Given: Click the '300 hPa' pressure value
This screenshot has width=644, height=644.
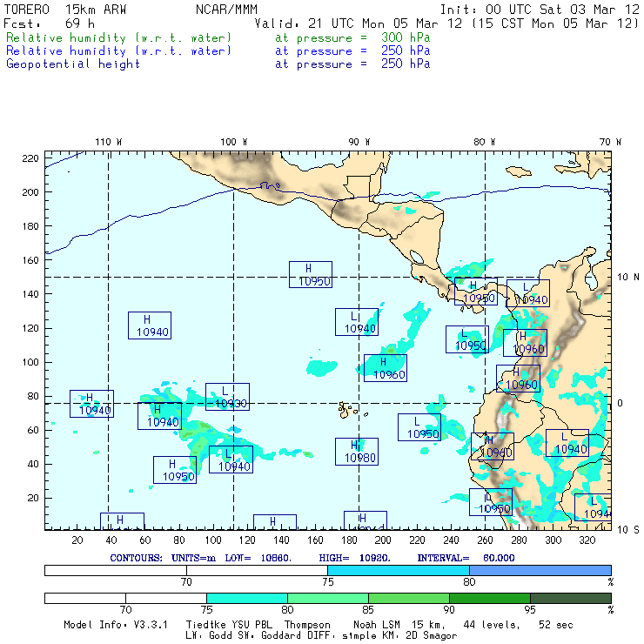Looking at the screenshot, I should coord(406,37).
